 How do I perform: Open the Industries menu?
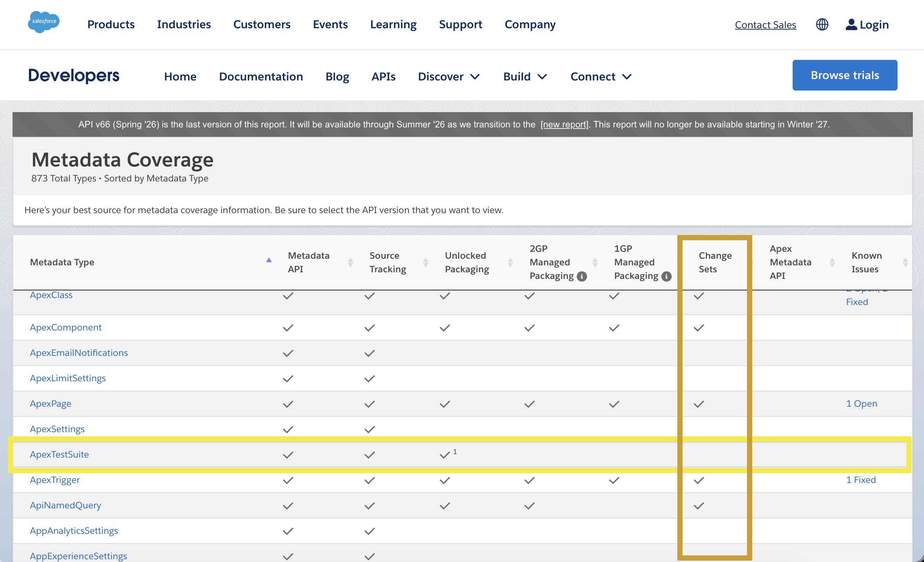click(x=184, y=24)
